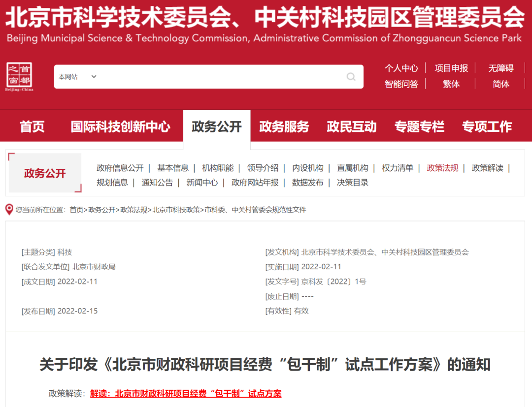Open 数据发布 submenu link

[x=308, y=183]
